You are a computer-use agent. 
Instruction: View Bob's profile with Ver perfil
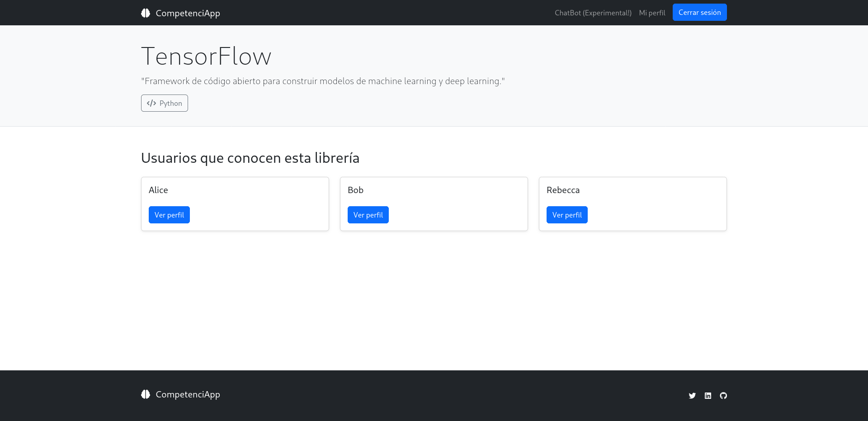(x=368, y=215)
